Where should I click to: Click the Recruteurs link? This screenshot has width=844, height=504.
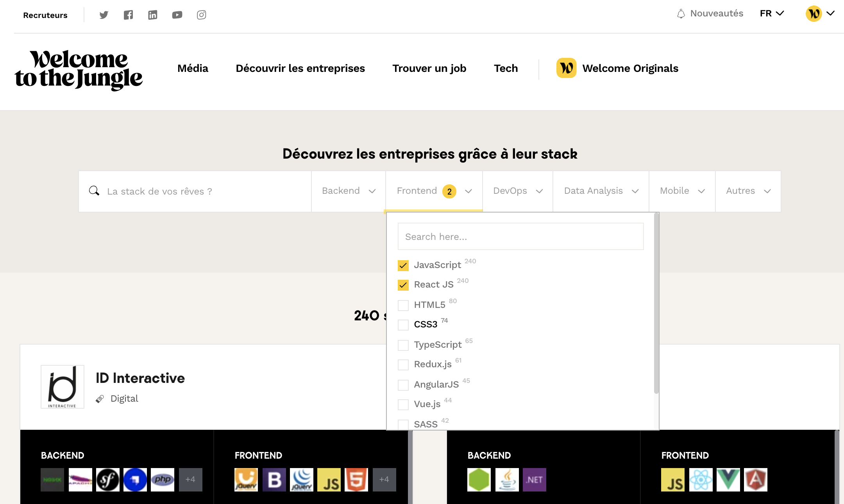pyautogui.click(x=45, y=15)
